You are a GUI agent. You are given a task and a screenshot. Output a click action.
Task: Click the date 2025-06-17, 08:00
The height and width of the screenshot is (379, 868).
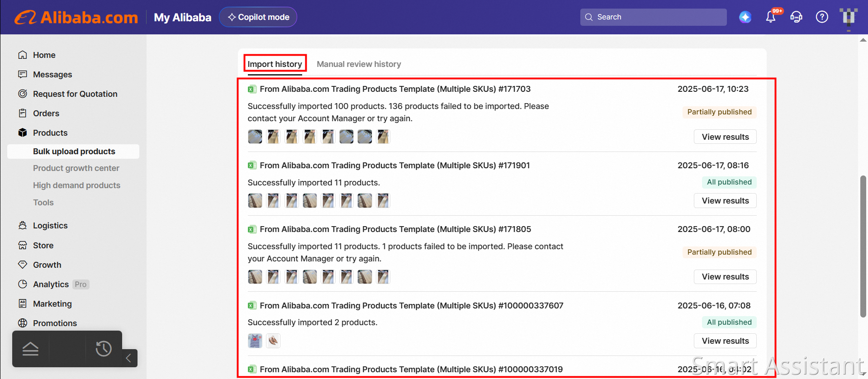pyautogui.click(x=714, y=229)
